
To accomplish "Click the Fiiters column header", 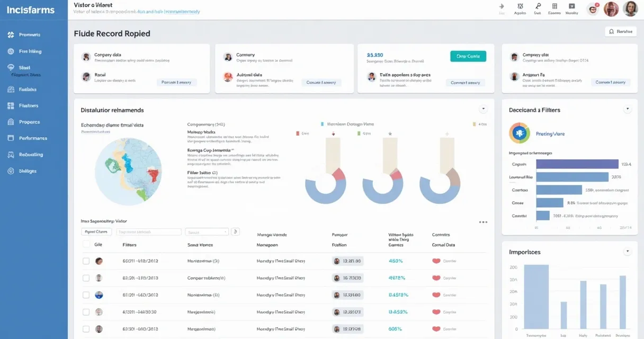I will pos(130,245).
